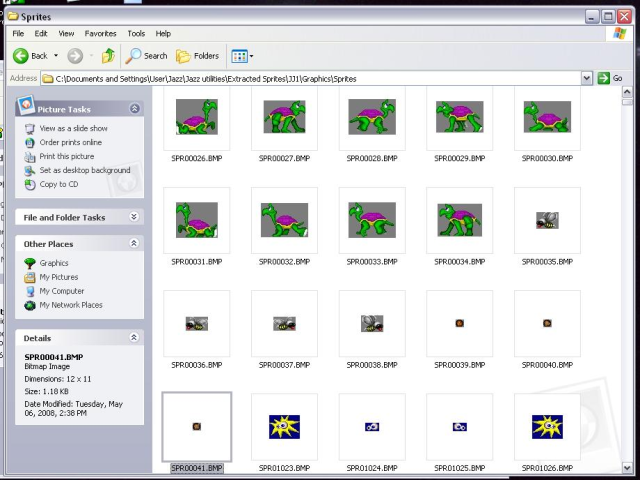Click the printer icon beside Print this picture
This screenshot has width=640, height=480.
click(30, 156)
